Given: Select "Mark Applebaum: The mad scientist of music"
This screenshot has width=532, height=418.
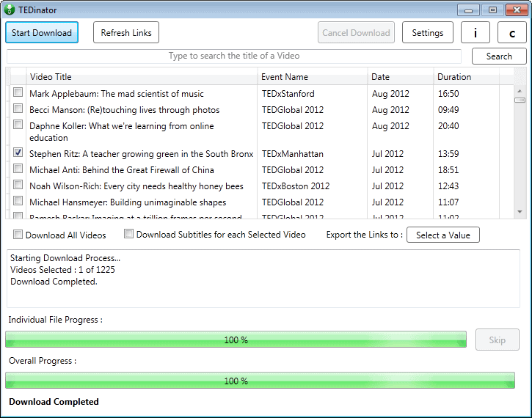Looking at the screenshot, I should point(117,94).
